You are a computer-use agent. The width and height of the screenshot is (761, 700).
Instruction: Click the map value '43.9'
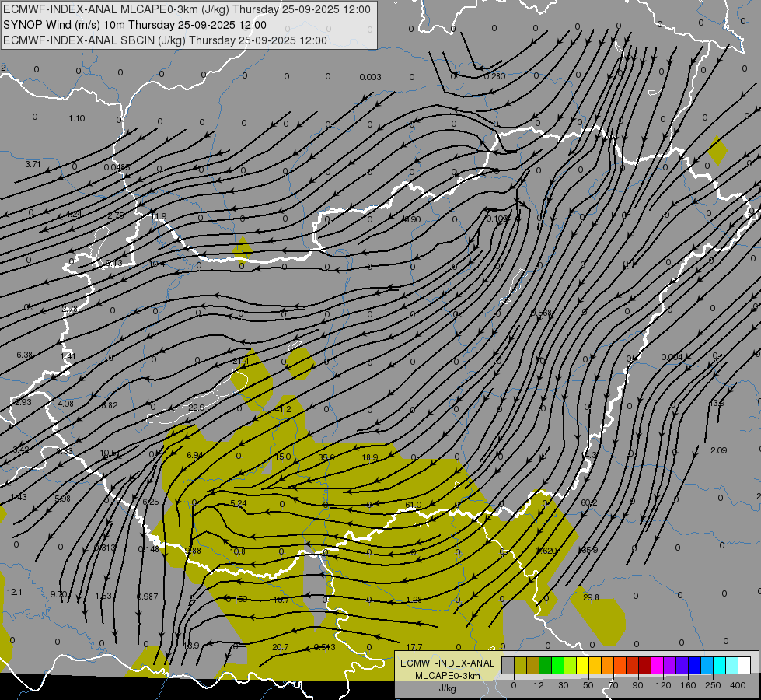tap(717, 403)
